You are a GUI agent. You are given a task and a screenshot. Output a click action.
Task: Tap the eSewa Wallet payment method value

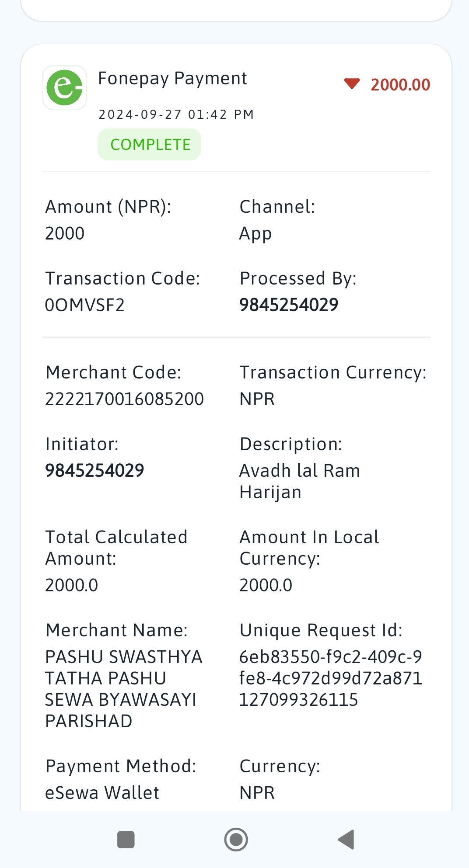tap(102, 792)
